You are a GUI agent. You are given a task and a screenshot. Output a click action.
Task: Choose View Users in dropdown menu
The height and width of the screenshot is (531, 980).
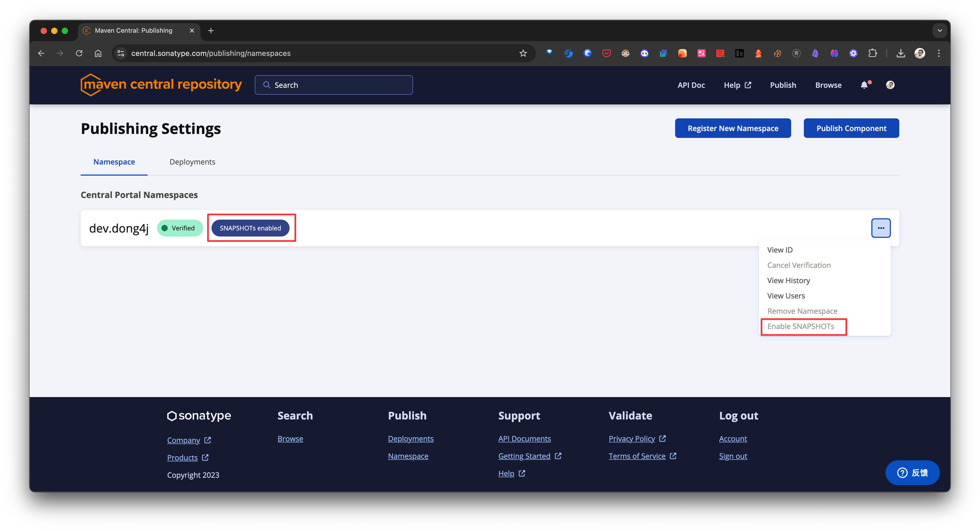(x=825, y=296)
